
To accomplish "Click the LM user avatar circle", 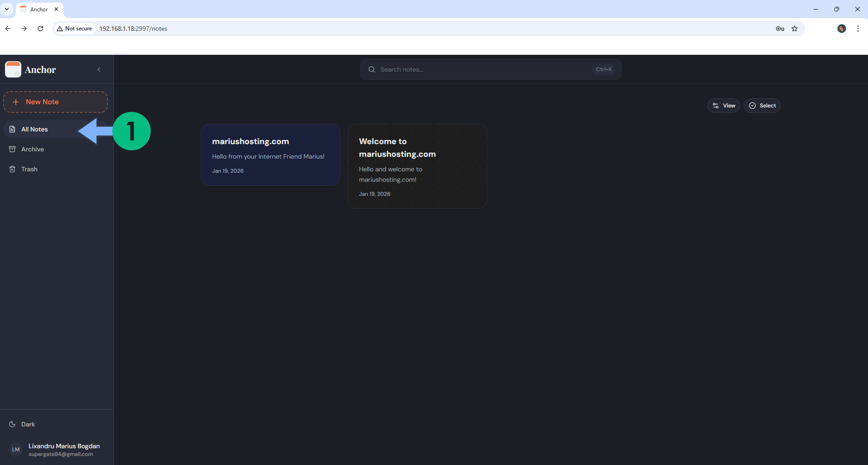I will [x=15, y=449].
